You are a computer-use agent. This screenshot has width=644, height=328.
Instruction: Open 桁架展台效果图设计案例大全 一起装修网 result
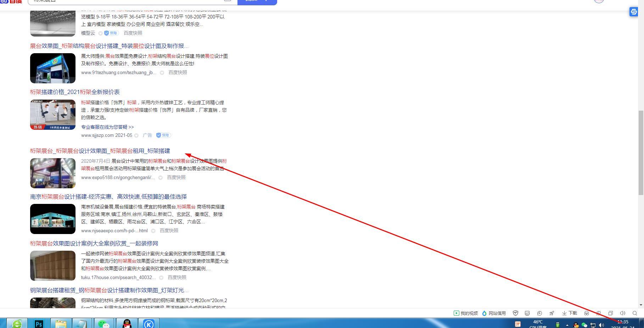tap(94, 244)
